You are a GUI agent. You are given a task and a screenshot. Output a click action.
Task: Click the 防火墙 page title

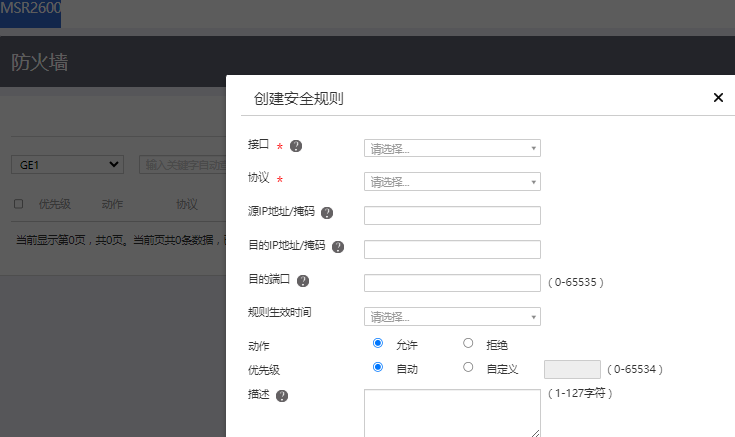click(x=40, y=62)
